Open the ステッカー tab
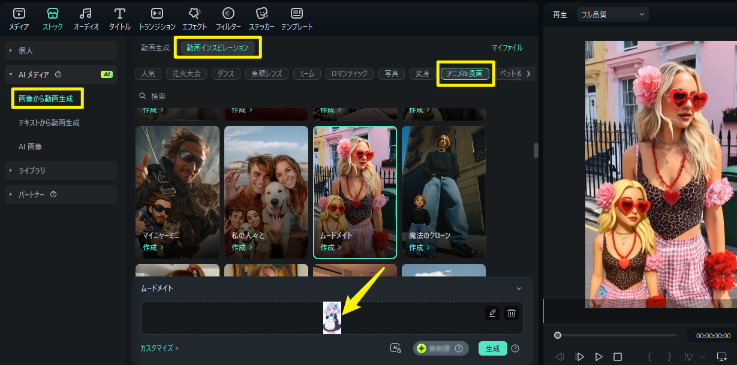Viewport: 737px width, 365px height. 261,19
